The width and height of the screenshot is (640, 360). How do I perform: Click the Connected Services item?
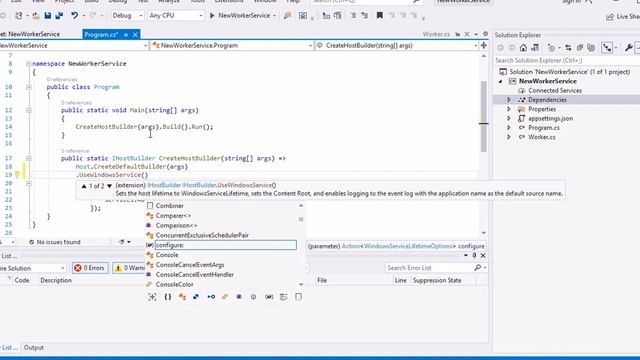(x=555, y=91)
